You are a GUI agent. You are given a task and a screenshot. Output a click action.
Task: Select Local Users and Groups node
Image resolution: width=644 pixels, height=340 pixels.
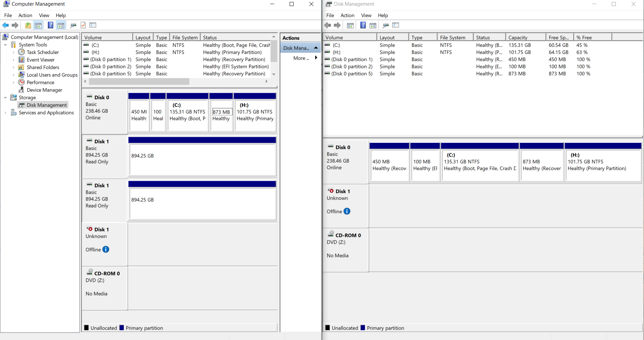[x=52, y=75]
